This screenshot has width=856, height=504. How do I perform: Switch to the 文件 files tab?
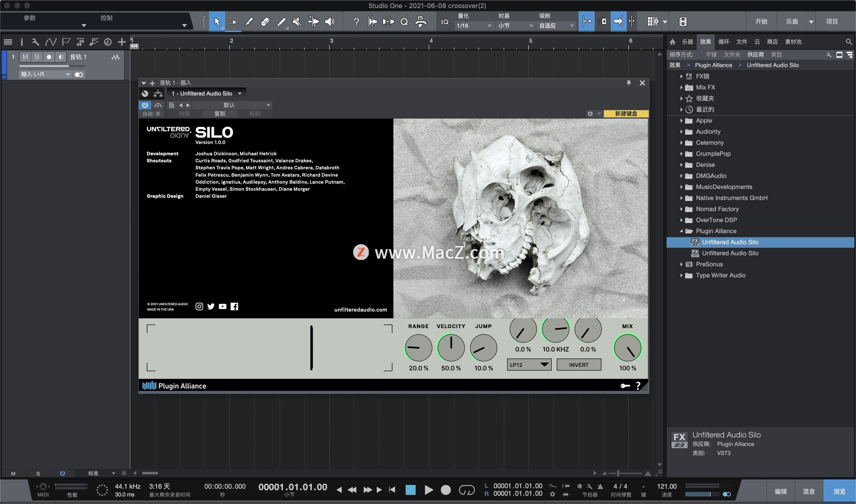[x=741, y=41]
